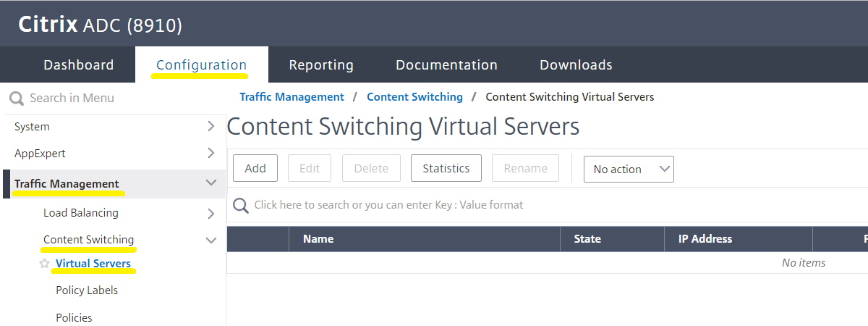Follow the Traffic Management breadcrumb link
Image resolution: width=868 pixels, height=326 pixels.
click(x=292, y=96)
